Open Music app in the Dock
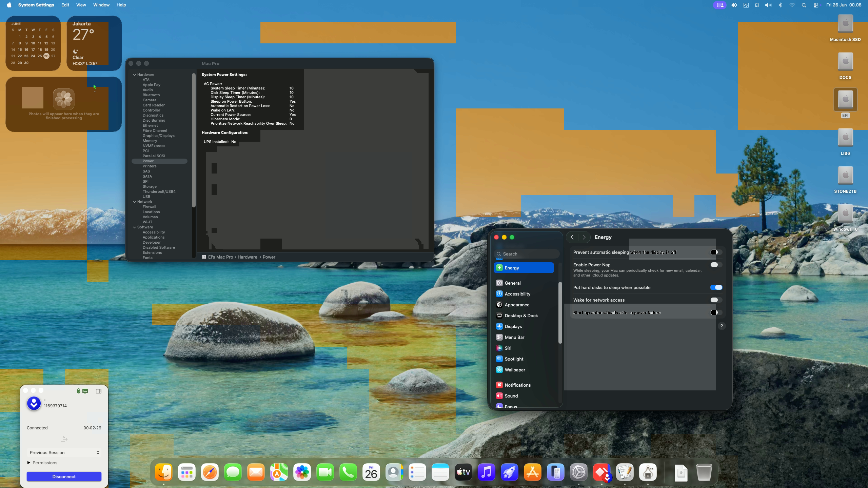Viewport: 868px width, 488px height. (x=487, y=472)
